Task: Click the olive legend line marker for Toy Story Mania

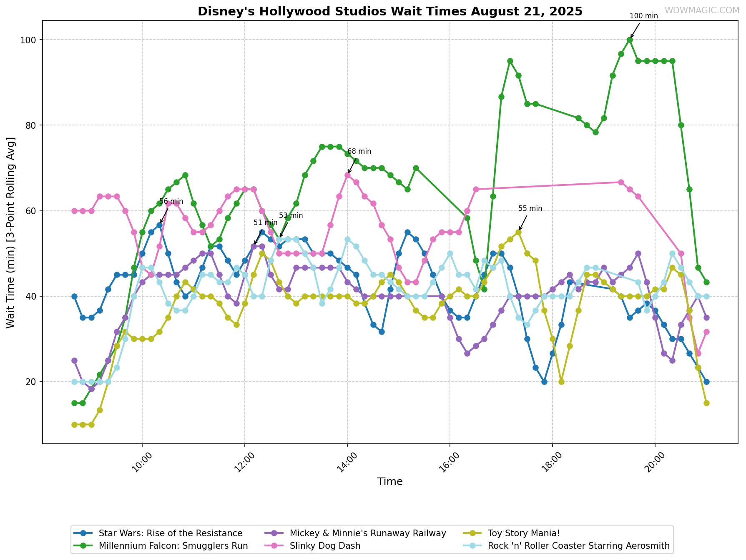Action: (473, 533)
